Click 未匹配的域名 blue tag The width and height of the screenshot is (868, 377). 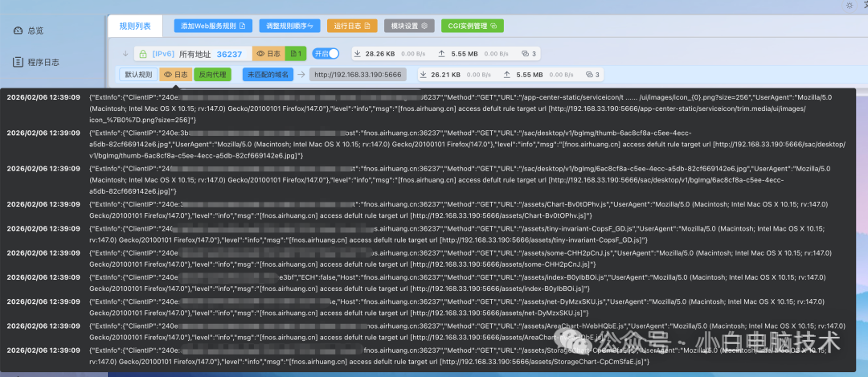pyautogui.click(x=268, y=74)
